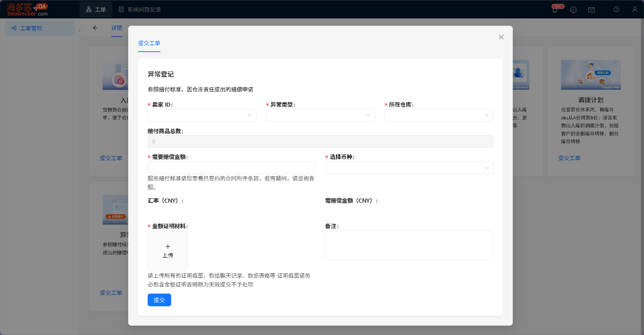This screenshot has height=335, width=644.
Task: Select the 工单 top menu tab
Action: 96,10
